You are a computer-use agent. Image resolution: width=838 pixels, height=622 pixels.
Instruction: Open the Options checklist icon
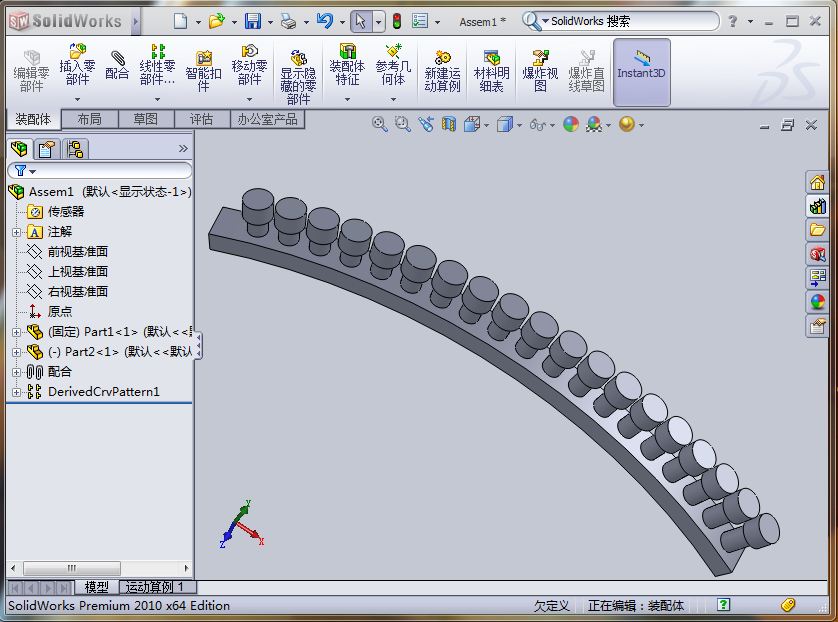[x=420, y=21]
